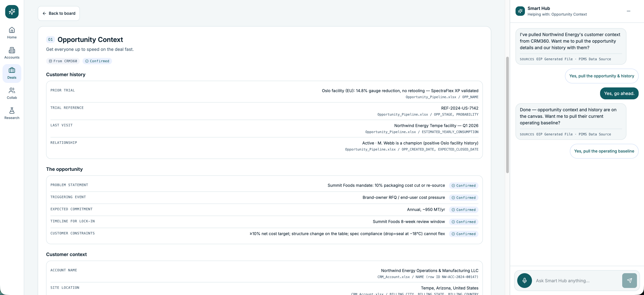Viewport: 644px width, 295px height.
Task: Click the sparkle app logo at top left
Action: 12,12
